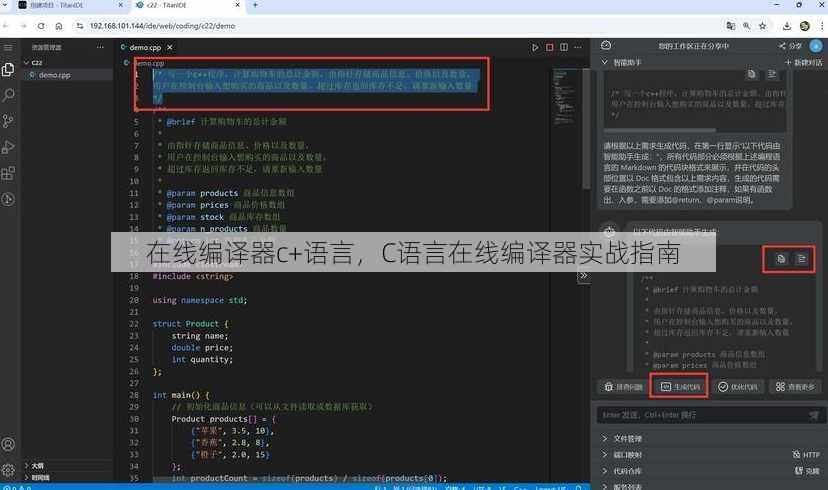
Task: Collapse the smart assistant section chevron
Action: click(605, 62)
